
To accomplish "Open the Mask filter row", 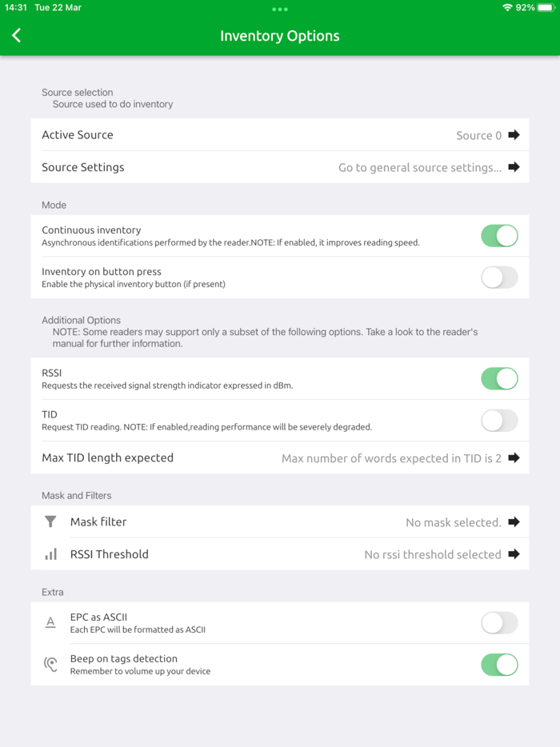I will click(280, 521).
